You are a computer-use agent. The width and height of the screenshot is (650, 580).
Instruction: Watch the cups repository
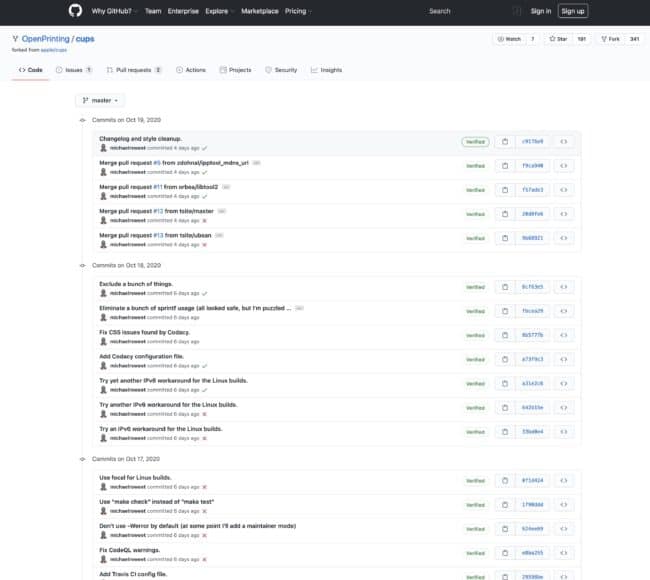coord(509,39)
